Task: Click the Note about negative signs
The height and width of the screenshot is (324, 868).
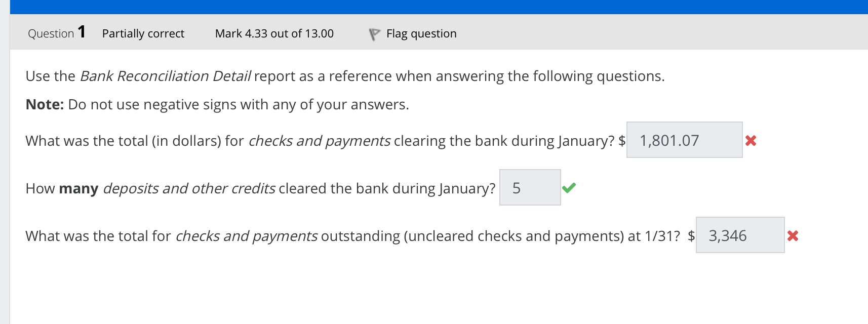Action: click(218, 104)
